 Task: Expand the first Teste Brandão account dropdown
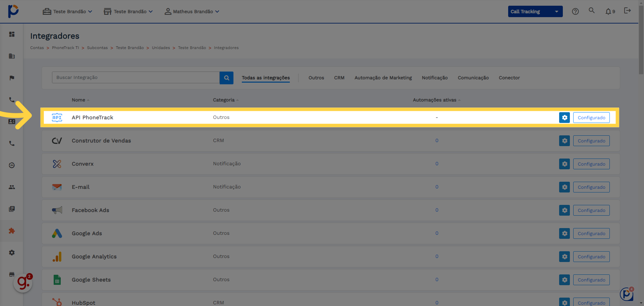pyautogui.click(x=67, y=11)
